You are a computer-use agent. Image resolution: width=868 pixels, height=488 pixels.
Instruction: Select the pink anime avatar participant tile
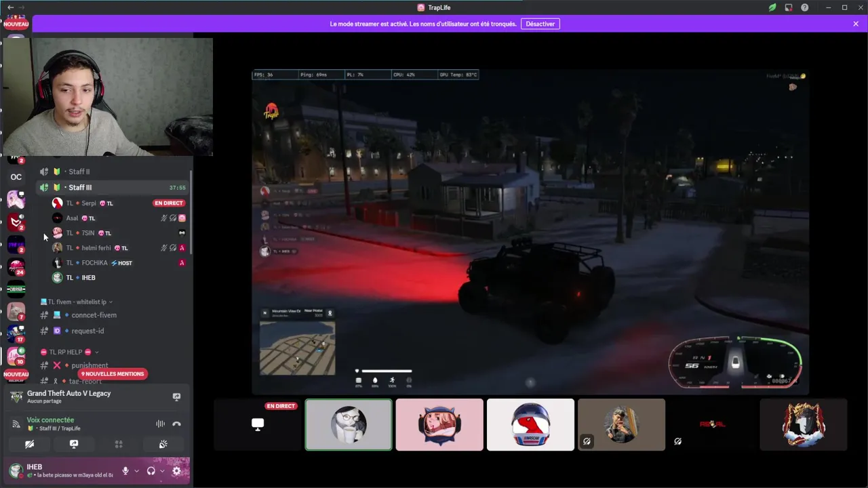tap(439, 424)
